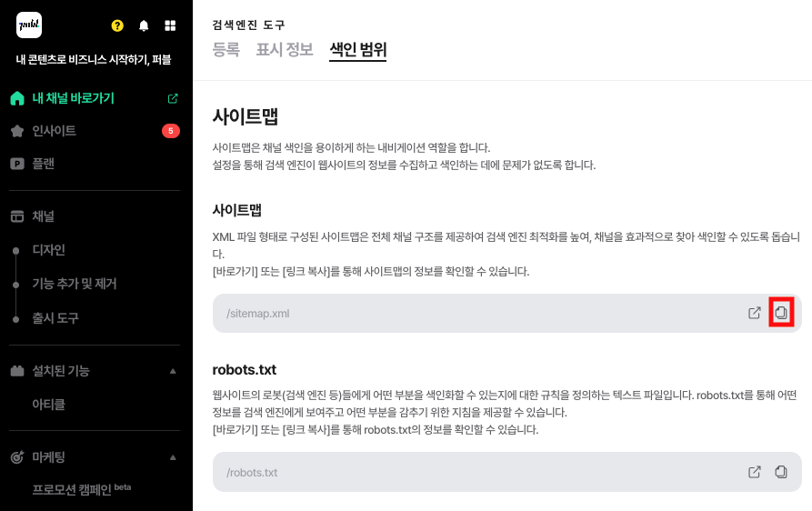Open the apps grid icon
Image resolution: width=812 pixels, height=511 pixels.
click(170, 26)
